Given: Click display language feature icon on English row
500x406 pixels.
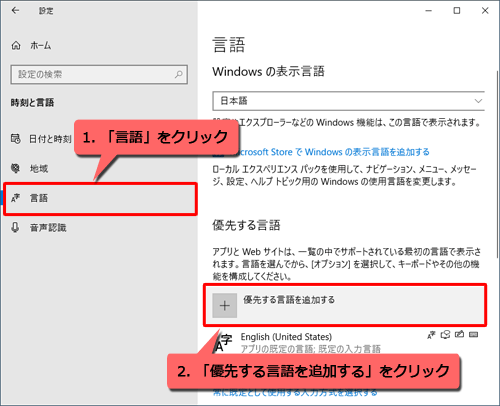Looking at the screenshot, I should click(431, 335).
